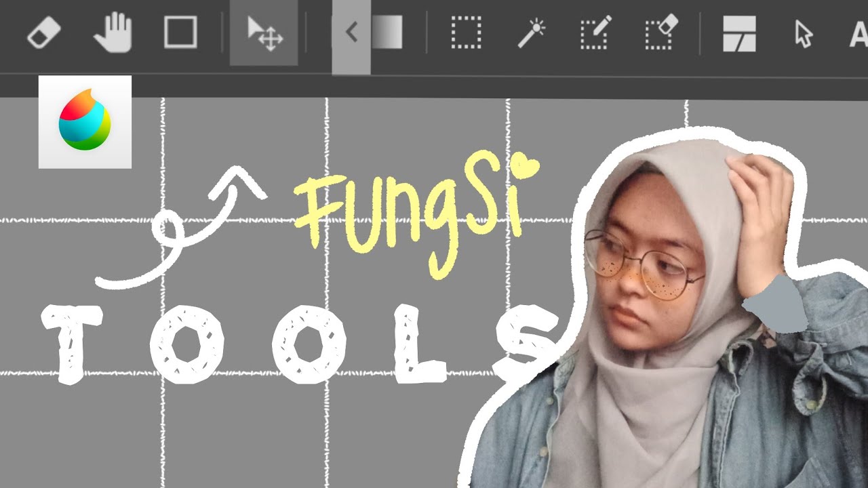Activate the Move tool
868x488 pixels.
(264, 33)
